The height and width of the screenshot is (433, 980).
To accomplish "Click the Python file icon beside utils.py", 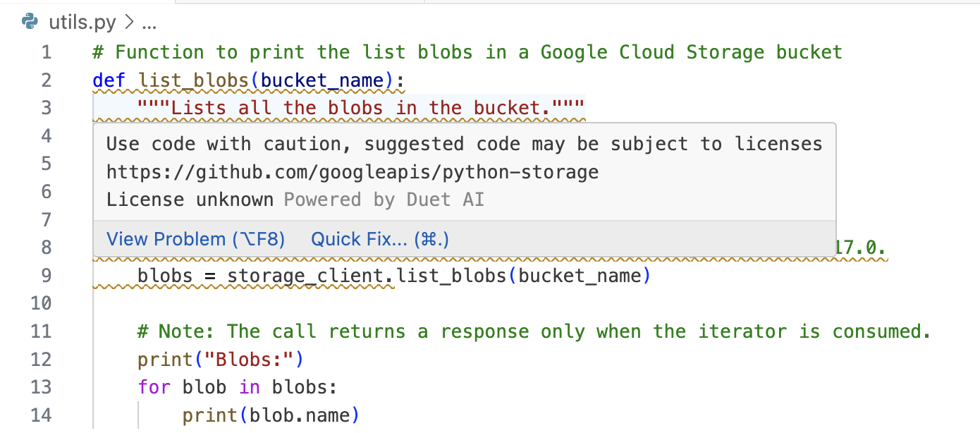I will [30, 23].
